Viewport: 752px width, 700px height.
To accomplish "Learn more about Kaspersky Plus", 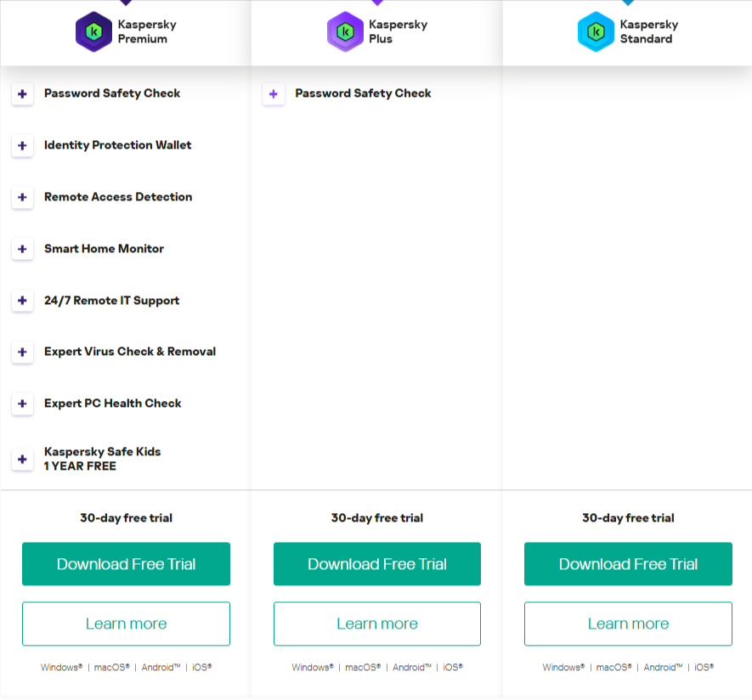I will tap(377, 624).
